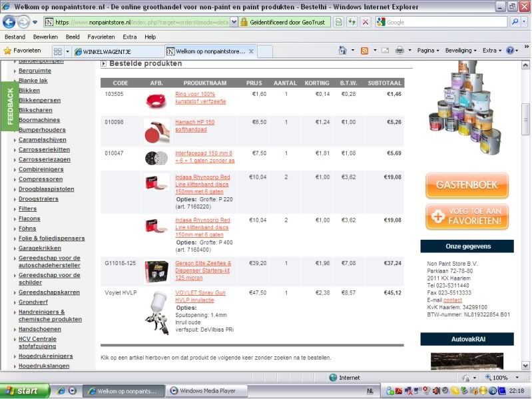Open the Help menu

pos(150,37)
